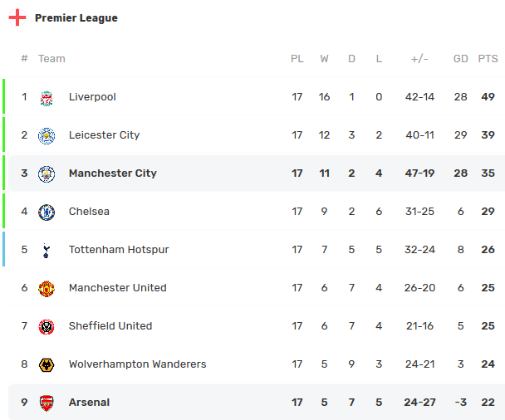505x420 pixels.
Task: Click the Manchester United crest icon
Action: tap(47, 288)
